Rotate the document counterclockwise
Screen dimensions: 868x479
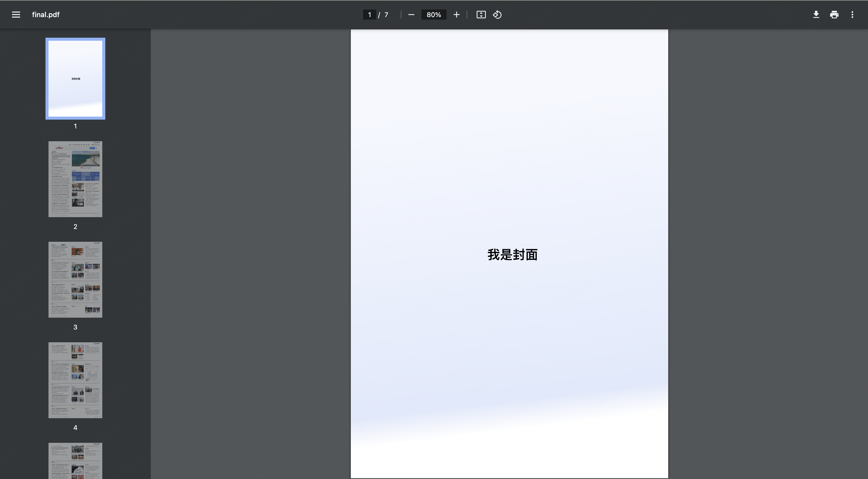click(497, 15)
